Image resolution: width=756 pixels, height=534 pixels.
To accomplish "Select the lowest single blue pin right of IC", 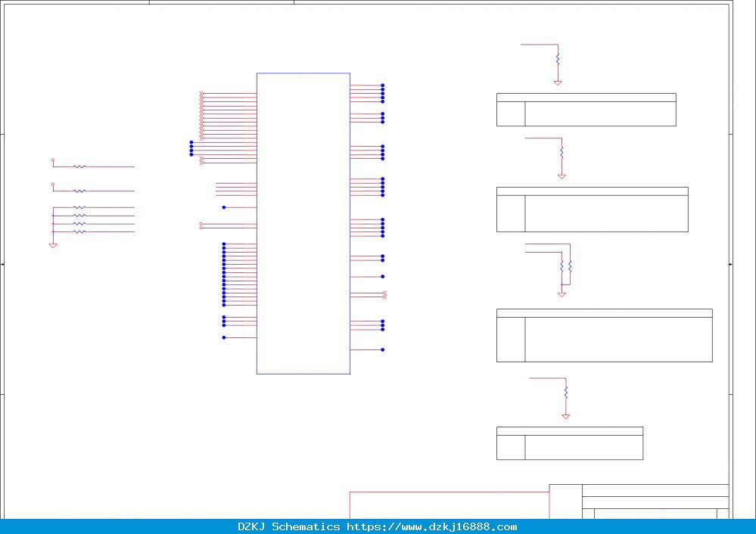I will 383,350.
